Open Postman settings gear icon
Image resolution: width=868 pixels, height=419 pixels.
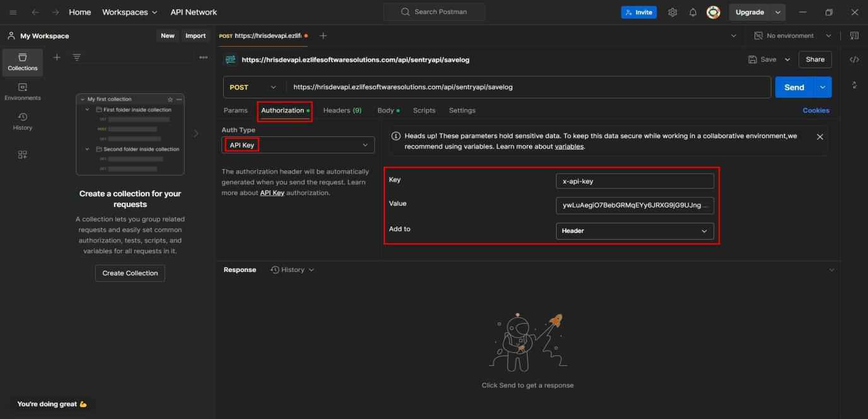coord(673,12)
